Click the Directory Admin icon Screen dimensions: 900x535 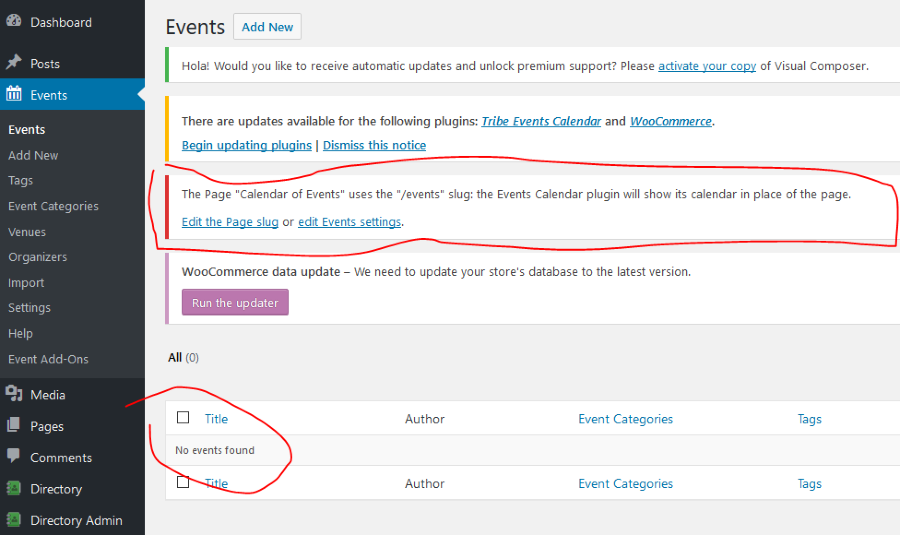click(14, 520)
